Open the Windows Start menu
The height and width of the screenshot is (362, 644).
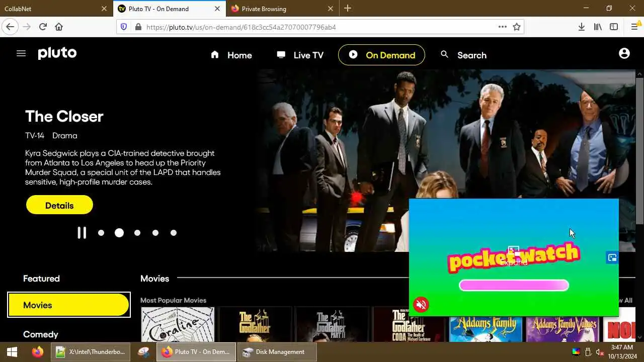(12, 352)
